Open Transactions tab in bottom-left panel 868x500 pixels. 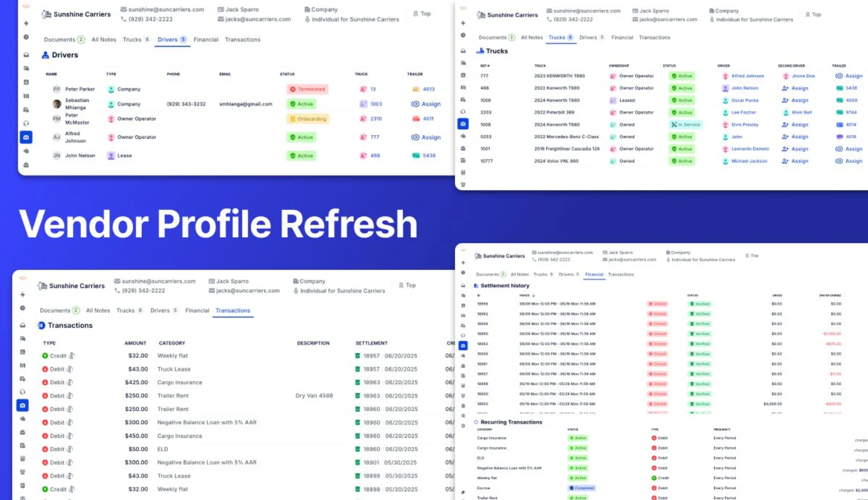point(233,311)
